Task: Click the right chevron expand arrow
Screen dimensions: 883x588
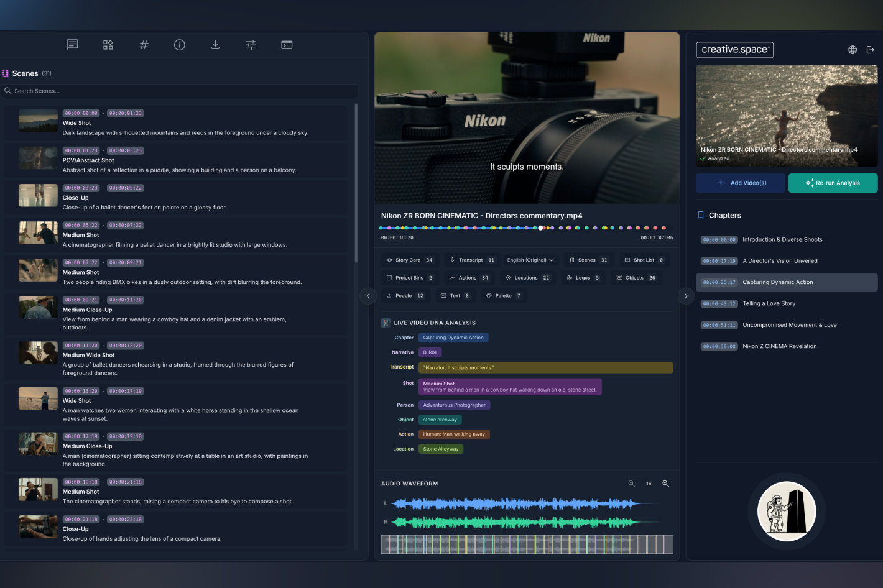Action: [x=686, y=296]
